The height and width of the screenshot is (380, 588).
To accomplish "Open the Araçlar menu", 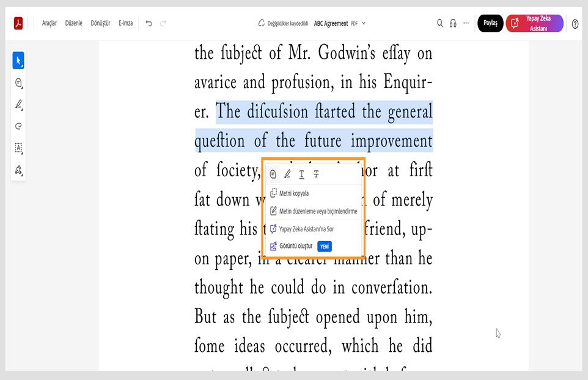I will (49, 23).
